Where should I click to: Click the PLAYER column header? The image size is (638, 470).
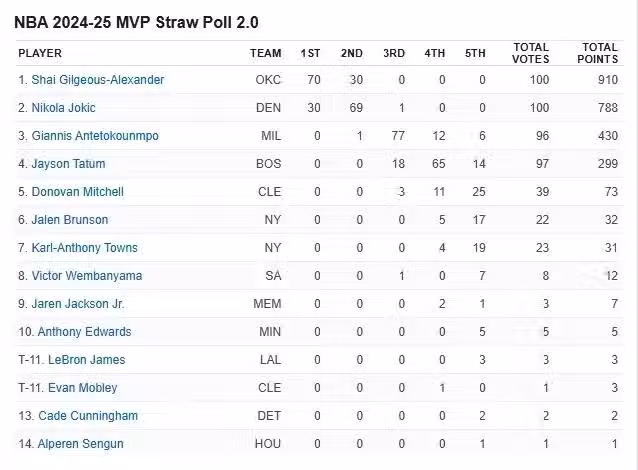(40, 53)
